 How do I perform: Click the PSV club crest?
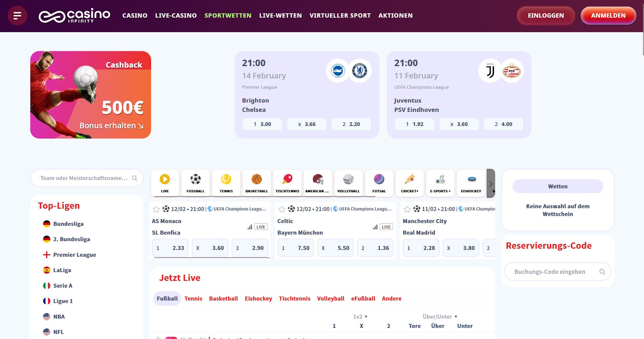(x=512, y=71)
